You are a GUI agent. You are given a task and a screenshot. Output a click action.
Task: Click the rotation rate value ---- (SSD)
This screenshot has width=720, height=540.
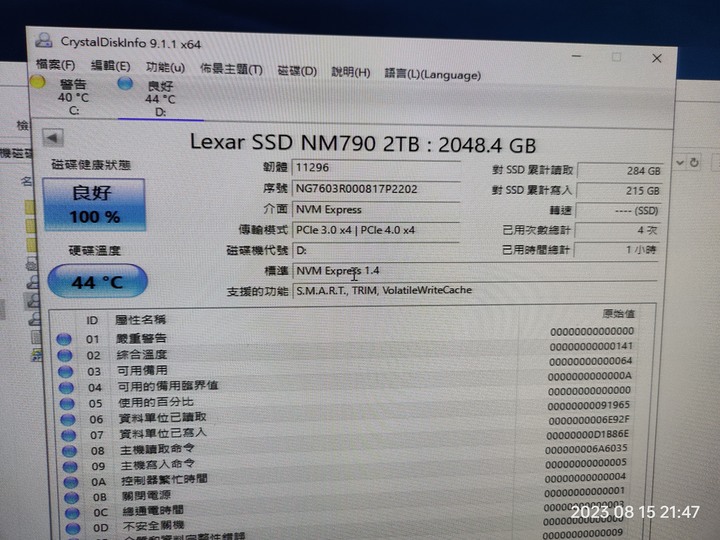(619, 211)
